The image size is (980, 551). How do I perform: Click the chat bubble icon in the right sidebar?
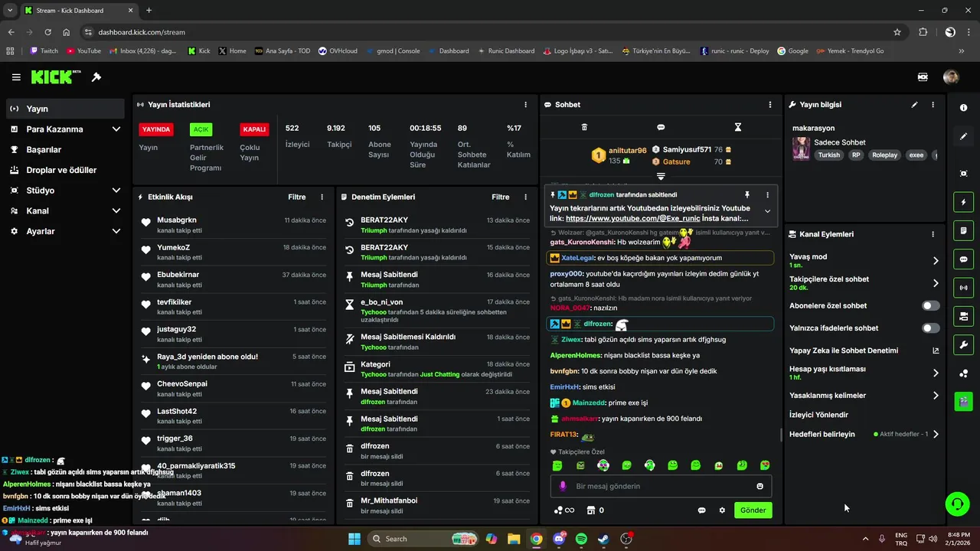click(963, 259)
